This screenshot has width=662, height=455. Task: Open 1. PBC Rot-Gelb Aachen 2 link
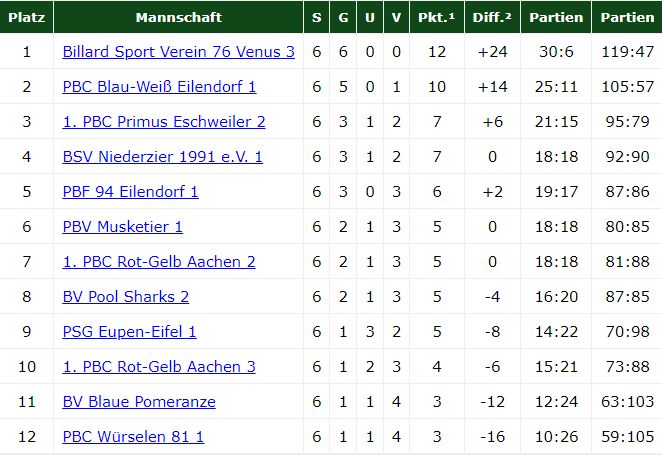point(159,262)
